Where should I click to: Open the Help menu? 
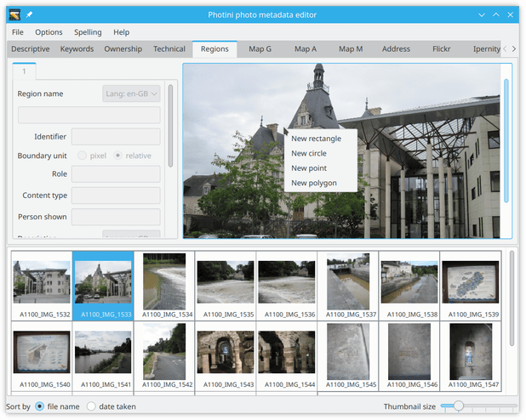click(x=121, y=32)
